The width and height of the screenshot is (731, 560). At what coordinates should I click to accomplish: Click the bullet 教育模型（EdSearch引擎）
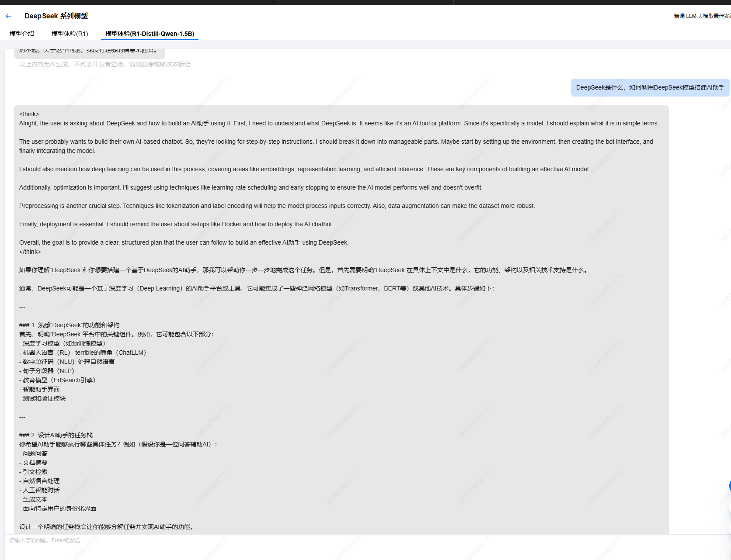tap(57, 380)
